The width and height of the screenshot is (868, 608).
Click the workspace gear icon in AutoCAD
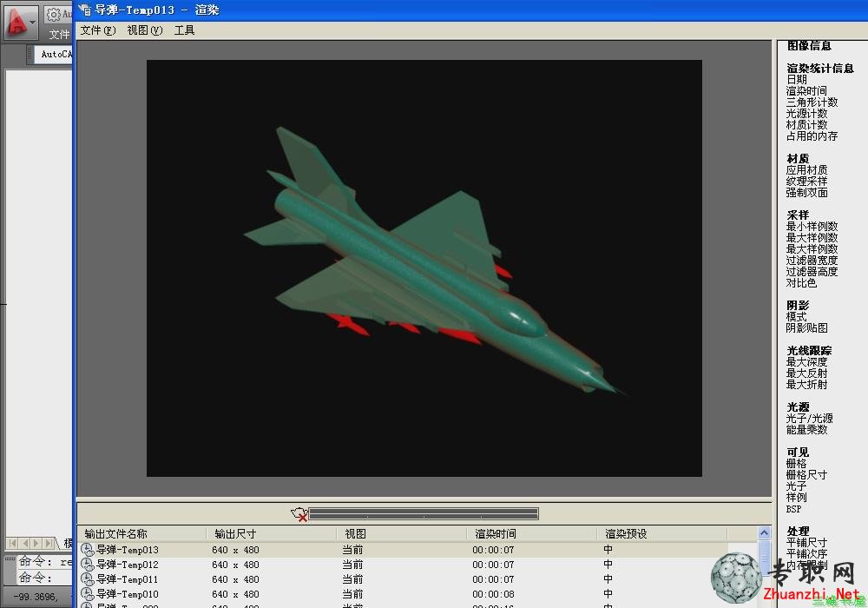(x=53, y=15)
